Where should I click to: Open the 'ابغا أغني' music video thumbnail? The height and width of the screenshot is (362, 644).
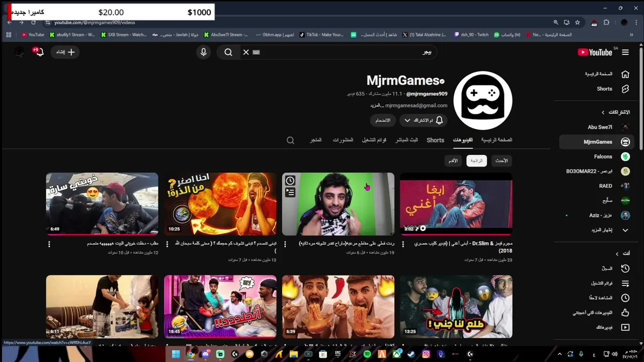pyautogui.click(x=456, y=204)
